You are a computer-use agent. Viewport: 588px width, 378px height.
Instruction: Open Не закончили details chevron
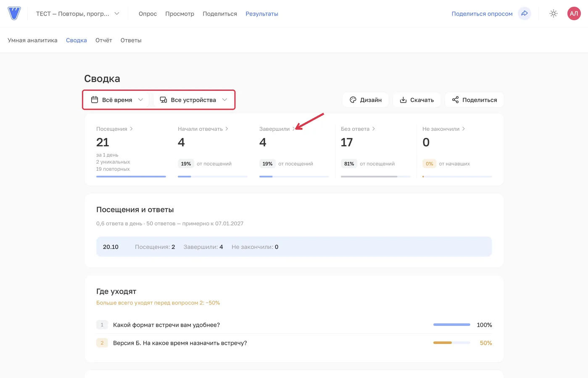(x=463, y=129)
